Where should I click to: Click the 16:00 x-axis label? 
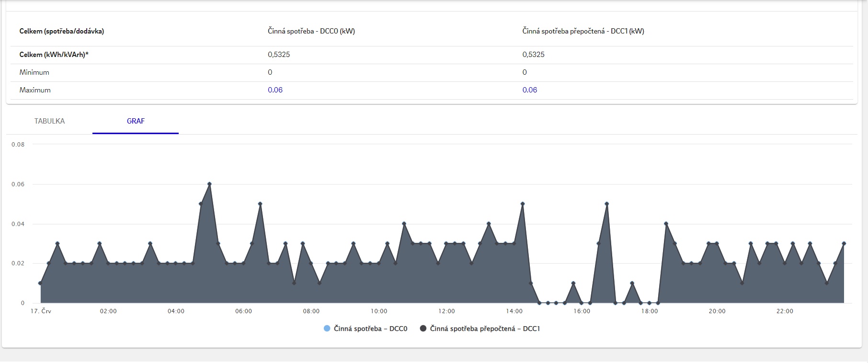[x=582, y=311]
